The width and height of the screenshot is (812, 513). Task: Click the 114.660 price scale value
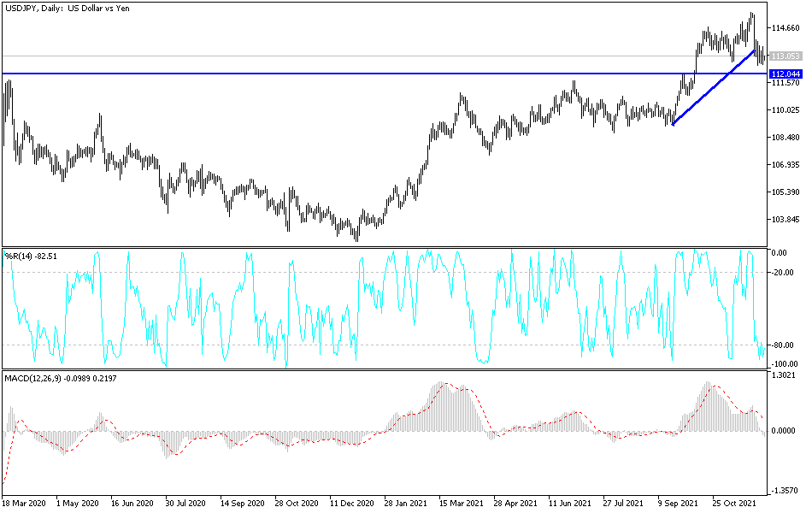(x=787, y=27)
